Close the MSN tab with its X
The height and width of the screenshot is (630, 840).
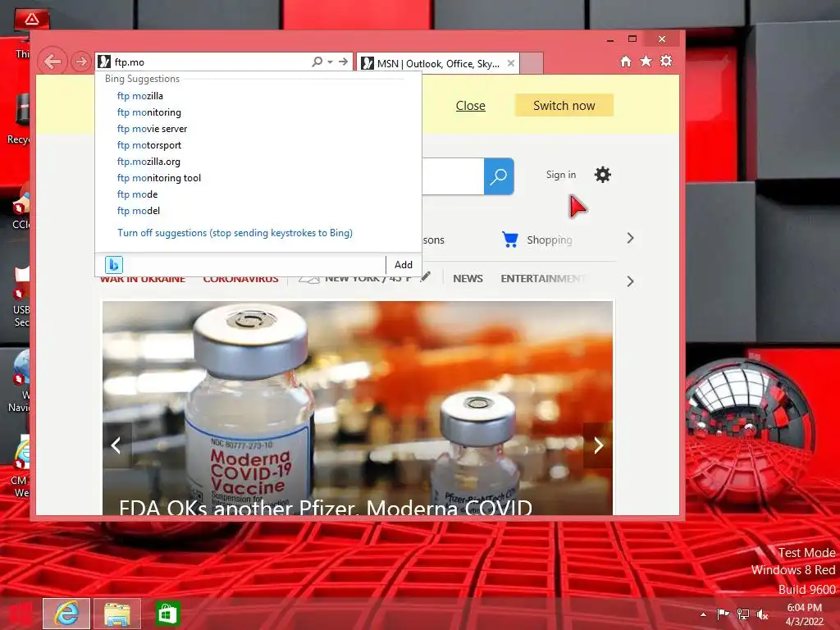[511, 63]
